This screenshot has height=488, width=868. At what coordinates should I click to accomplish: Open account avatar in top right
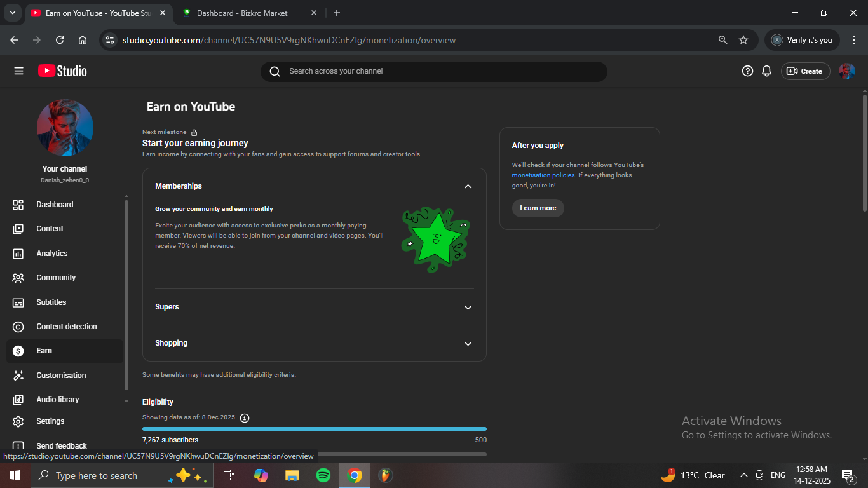coord(846,71)
